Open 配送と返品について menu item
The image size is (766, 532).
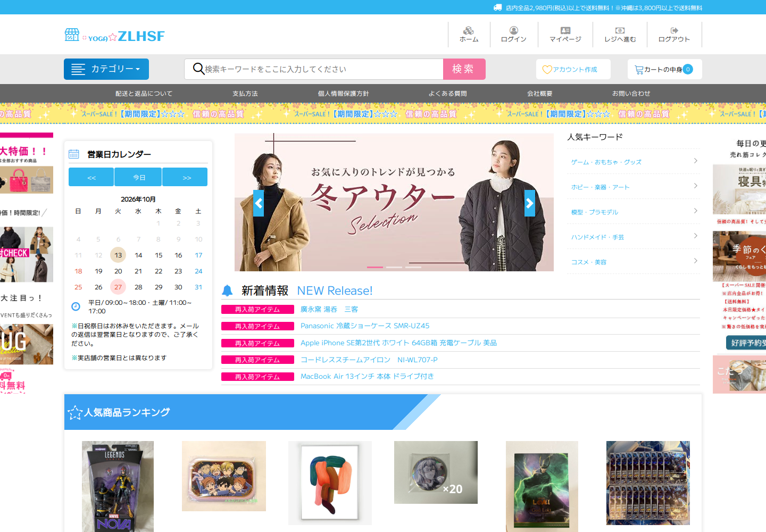click(144, 94)
